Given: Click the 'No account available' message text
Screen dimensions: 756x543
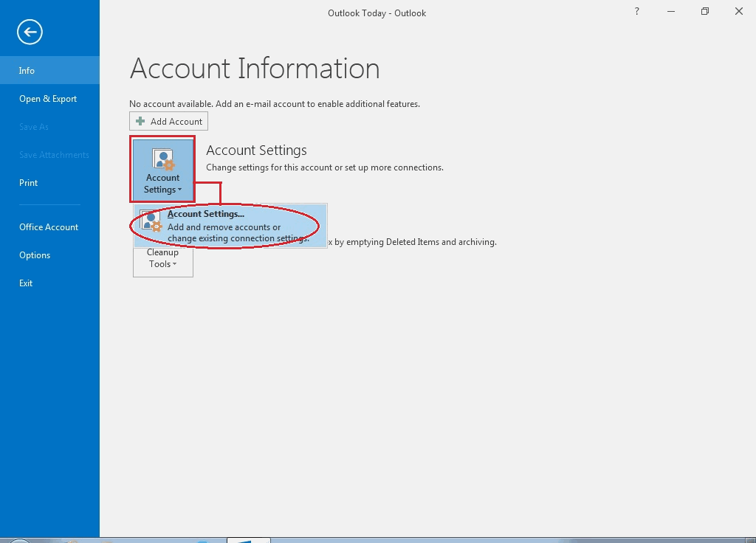Looking at the screenshot, I should [x=275, y=104].
